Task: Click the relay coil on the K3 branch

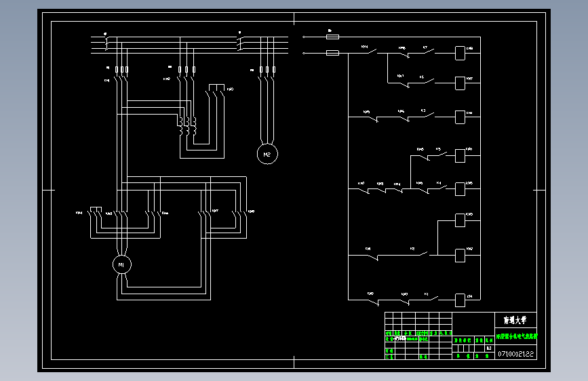Action: (460, 117)
